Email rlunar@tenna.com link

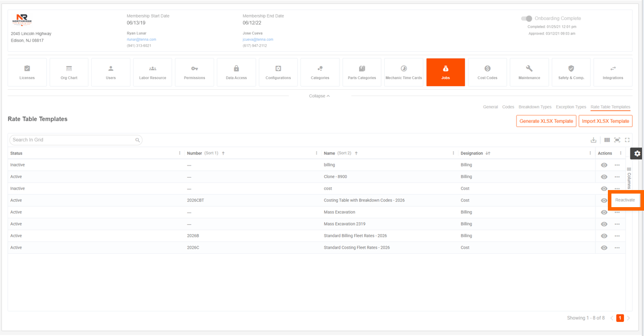141,39
